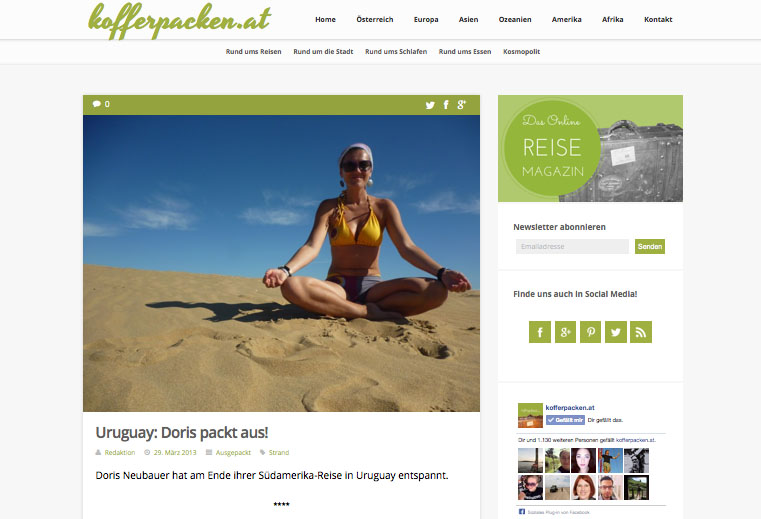Viewport: 761px width, 519px height.
Task: Share the post on Google Plus from the header
Action: (462, 104)
